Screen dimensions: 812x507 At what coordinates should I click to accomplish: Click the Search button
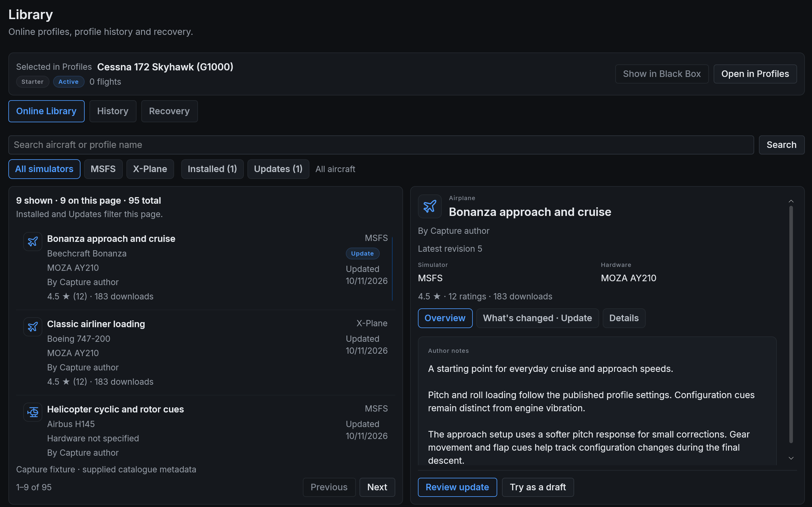pos(782,145)
